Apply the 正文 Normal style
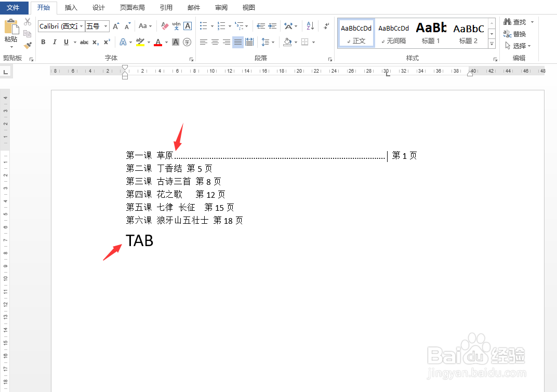 pos(356,33)
